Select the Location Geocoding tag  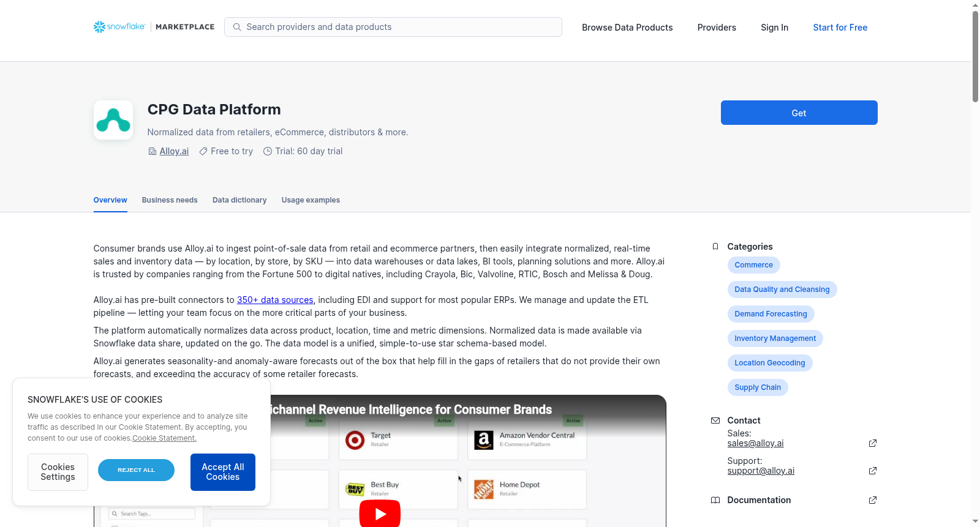point(769,363)
